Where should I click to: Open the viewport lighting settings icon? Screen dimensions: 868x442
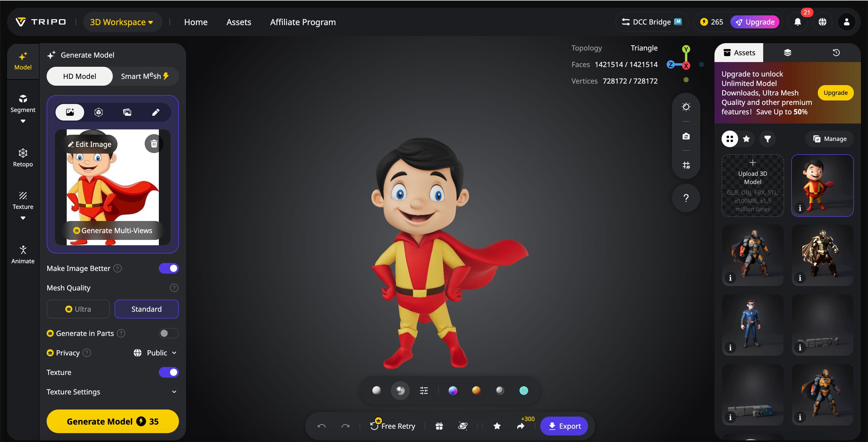click(686, 107)
